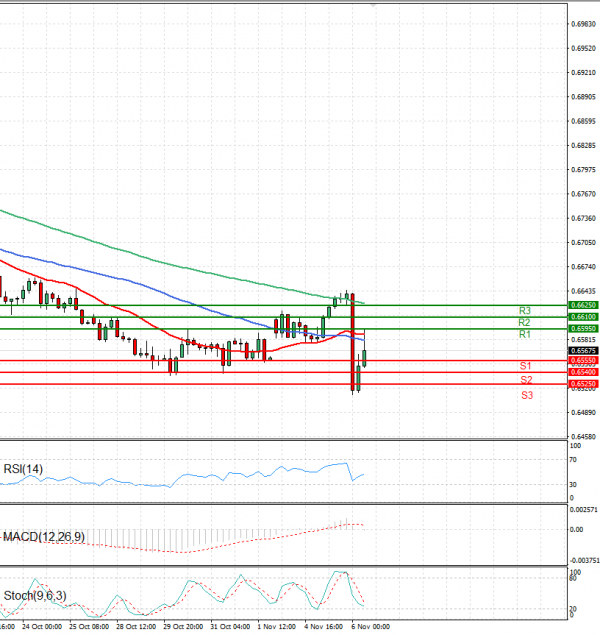The height and width of the screenshot is (635, 600).
Task: Click the 31 Oct 04:00 date label
Action: (230, 627)
